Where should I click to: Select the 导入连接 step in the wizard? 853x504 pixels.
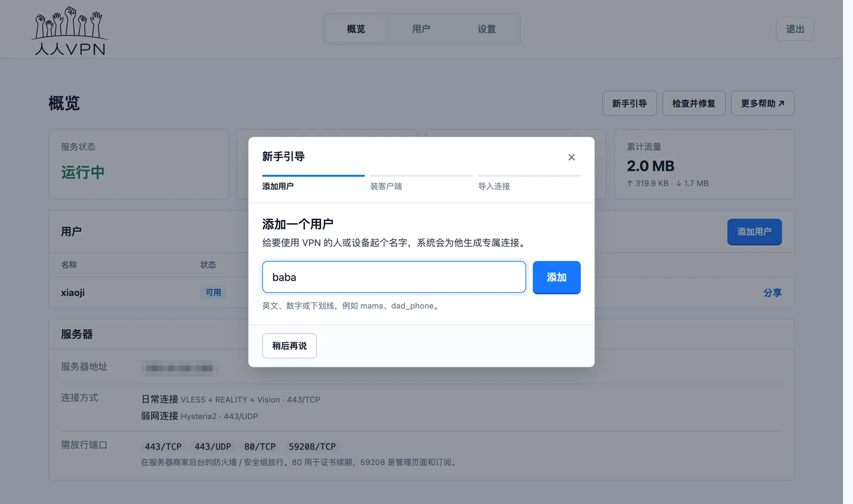coord(529,183)
